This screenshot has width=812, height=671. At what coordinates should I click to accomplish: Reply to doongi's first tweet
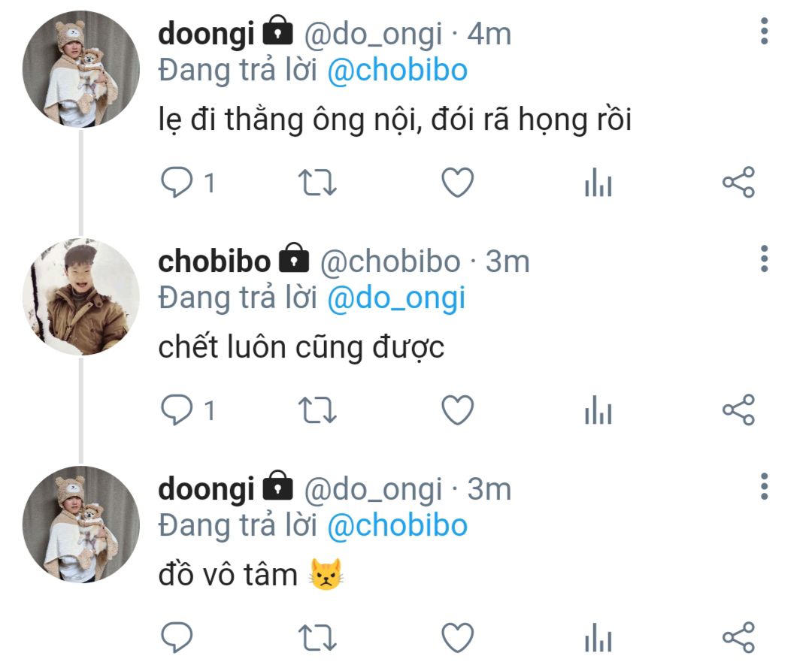click(x=177, y=183)
